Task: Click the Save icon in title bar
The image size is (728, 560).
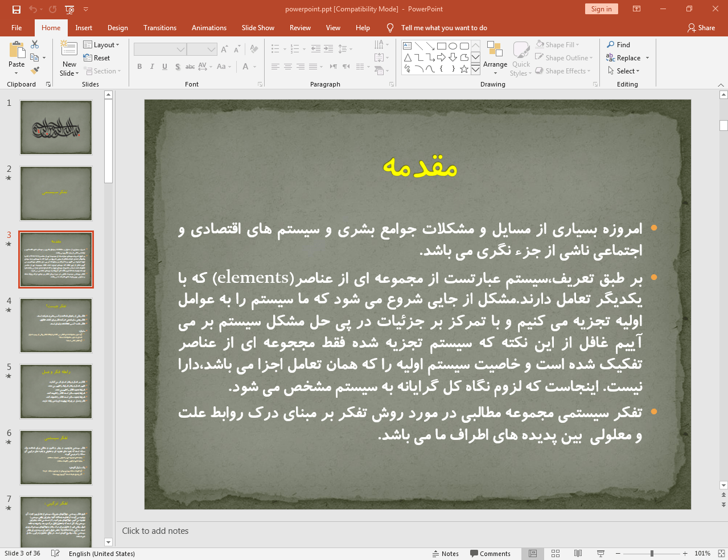Action: pyautogui.click(x=17, y=9)
